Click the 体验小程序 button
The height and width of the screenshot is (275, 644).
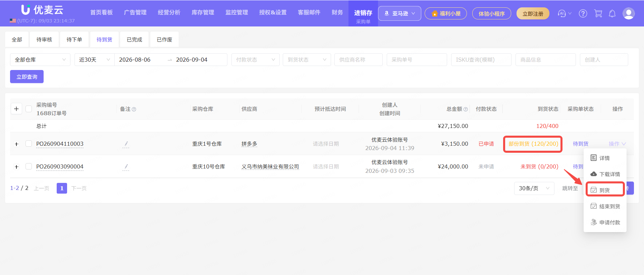(491, 13)
